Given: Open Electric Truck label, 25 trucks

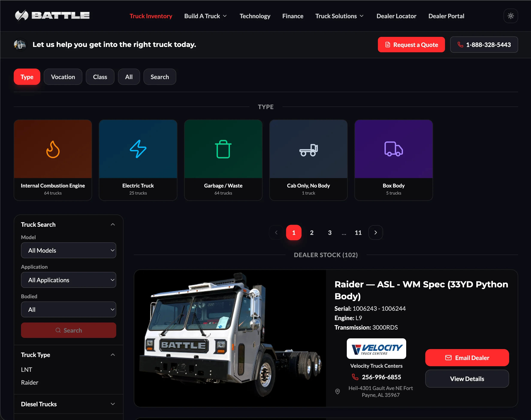Looking at the screenshot, I should (138, 189).
